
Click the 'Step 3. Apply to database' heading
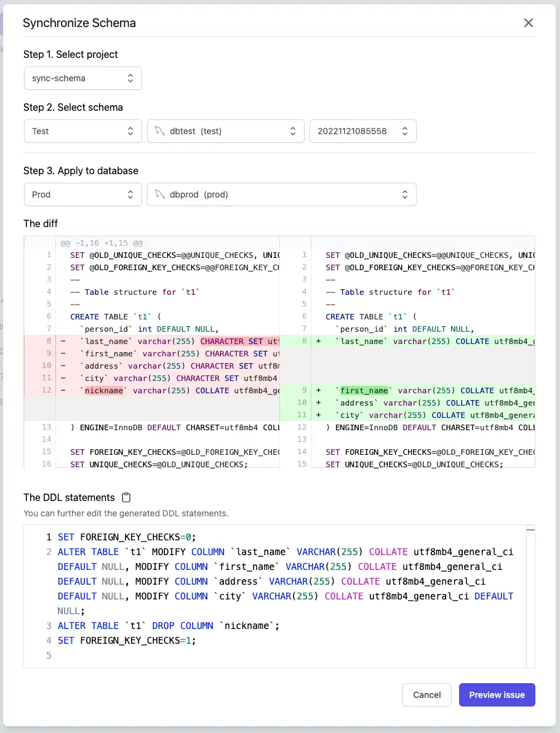(x=81, y=170)
